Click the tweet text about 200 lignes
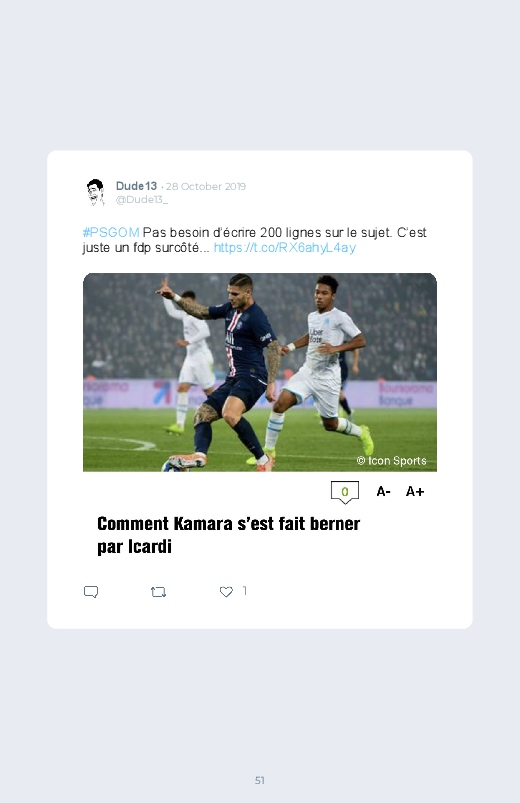Image resolution: width=520 pixels, height=803 pixels. pyautogui.click(x=255, y=240)
